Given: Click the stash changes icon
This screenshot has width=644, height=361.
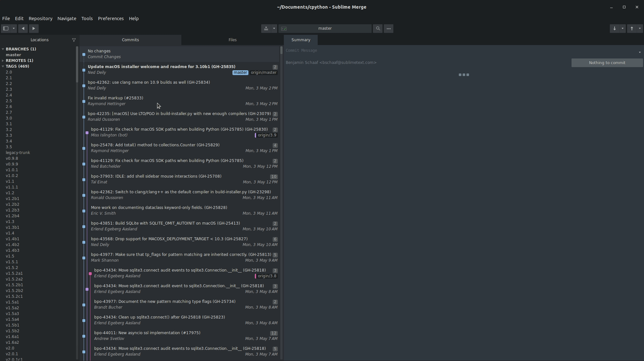Looking at the screenshot, I should pyautogui.click(x=266, y=28).
